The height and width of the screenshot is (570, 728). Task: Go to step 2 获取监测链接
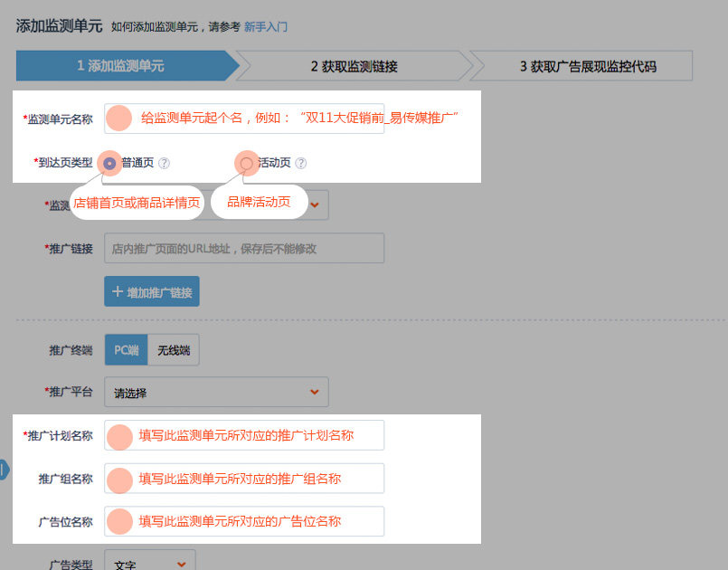[354, 66]
